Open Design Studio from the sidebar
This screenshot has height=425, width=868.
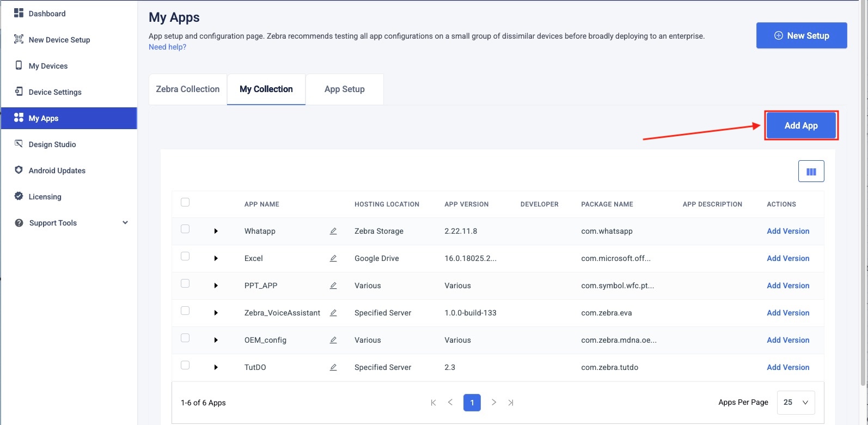(52, 144)
